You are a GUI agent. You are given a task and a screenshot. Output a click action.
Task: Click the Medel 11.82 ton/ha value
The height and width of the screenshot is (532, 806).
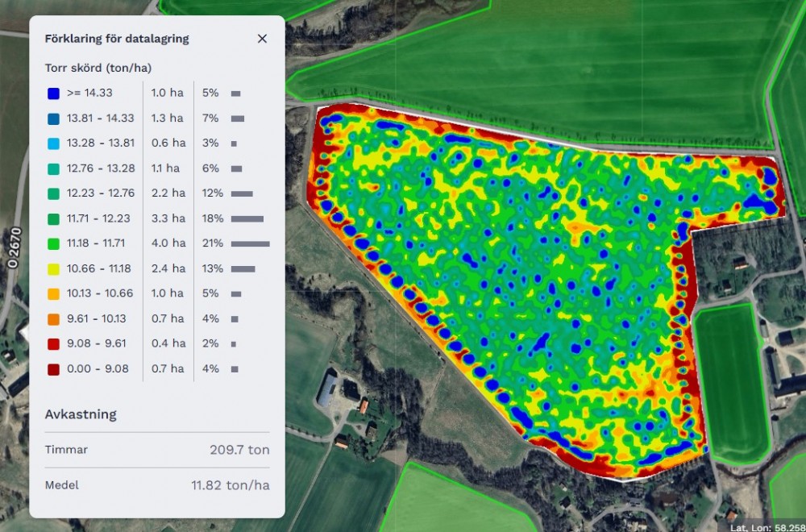click(x=230, y=485)
